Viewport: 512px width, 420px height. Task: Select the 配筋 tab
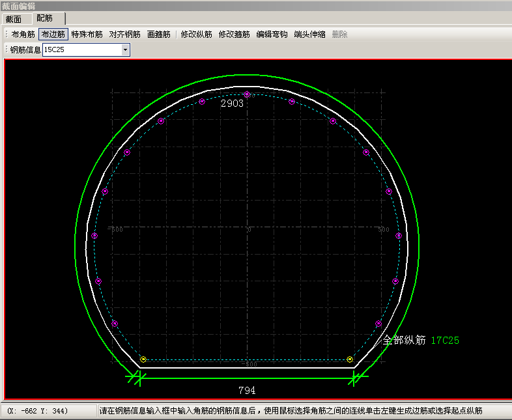pyautogui.click(x=45, y=18)
